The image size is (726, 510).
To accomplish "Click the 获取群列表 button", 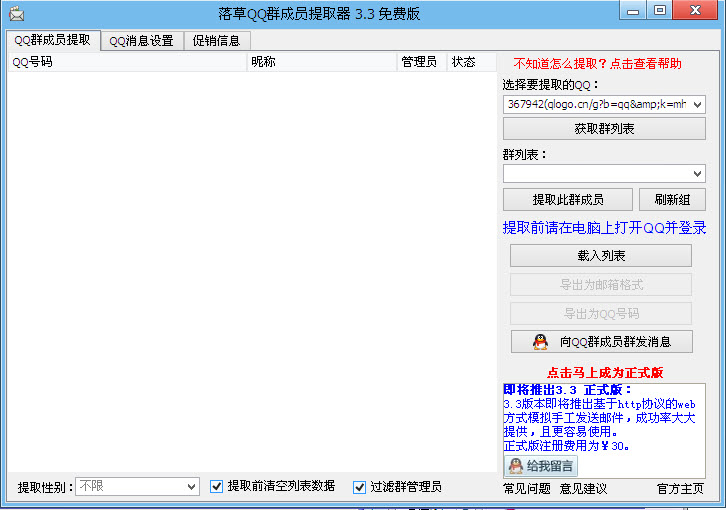I will (x=604, y=128).
